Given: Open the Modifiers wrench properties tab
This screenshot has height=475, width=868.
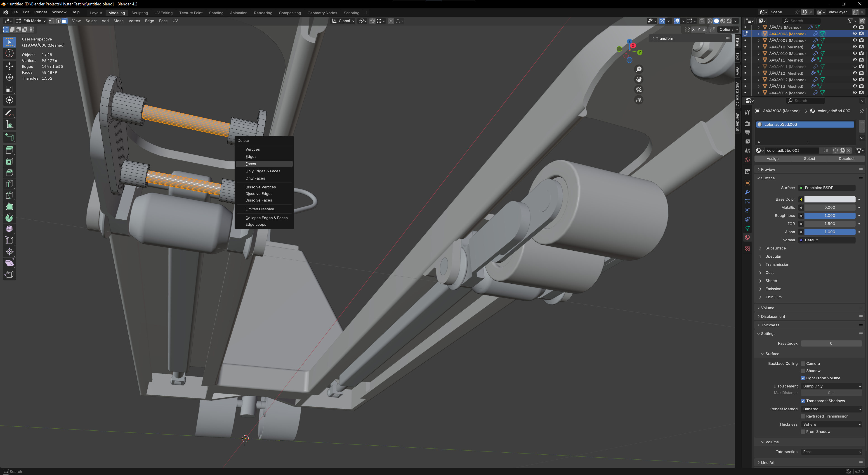Looking at the screenshot, I should (x=747, y=192).
